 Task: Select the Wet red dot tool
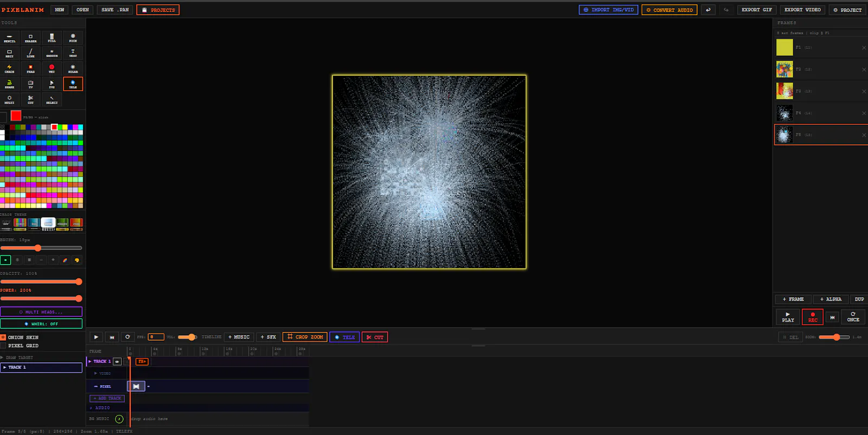52,69
